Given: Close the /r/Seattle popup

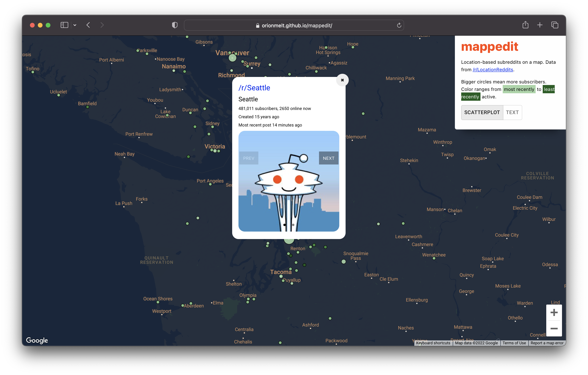Looking at the screenshot, I should [342, 80].
